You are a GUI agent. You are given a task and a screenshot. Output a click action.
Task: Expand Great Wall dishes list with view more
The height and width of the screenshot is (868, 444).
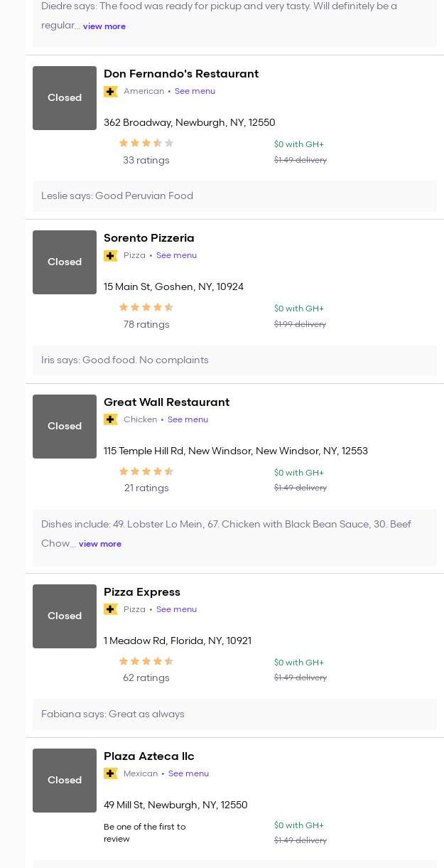[x=99, y=544]
